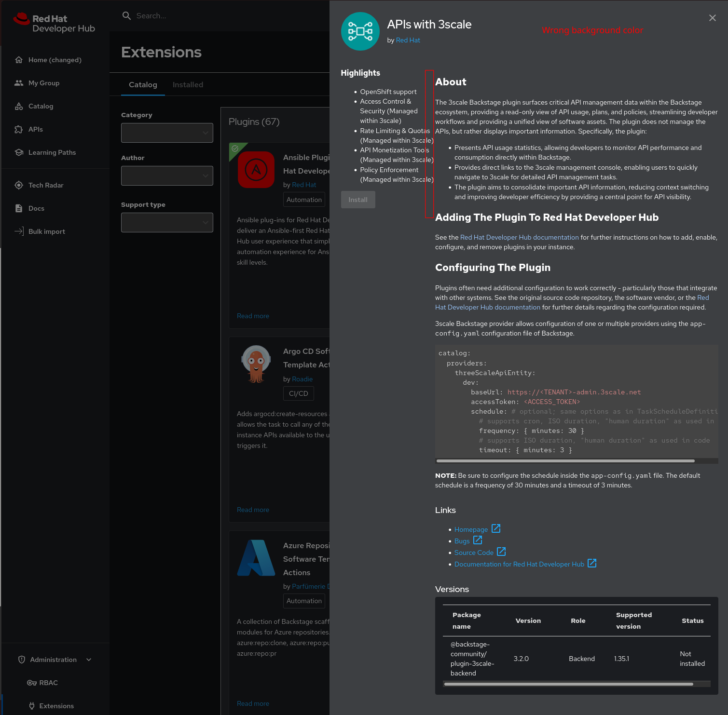
Task: Click the Ansible plugin logo thumbnail
Action: (x=256, y=170)
